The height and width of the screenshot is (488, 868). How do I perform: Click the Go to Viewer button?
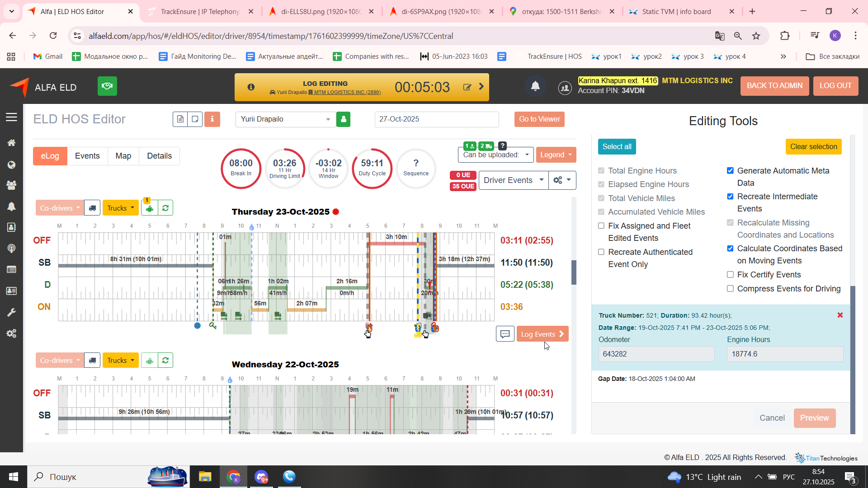click(x=539, y=119)
